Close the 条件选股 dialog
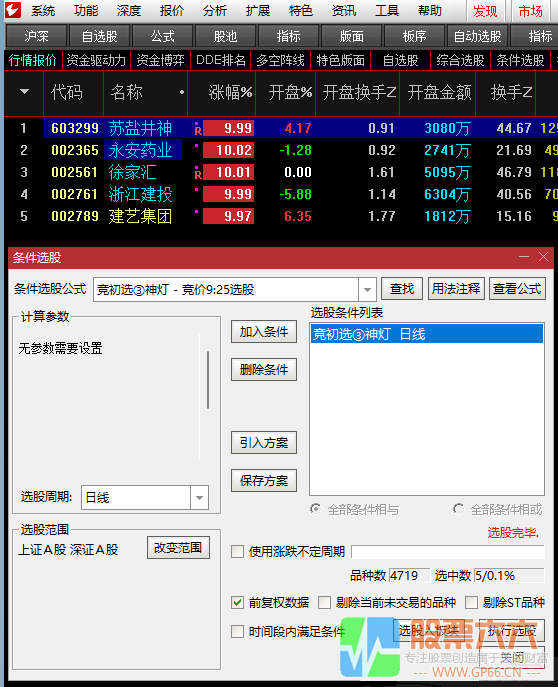This screenshot has width=558, height=687. pos(543,257)
